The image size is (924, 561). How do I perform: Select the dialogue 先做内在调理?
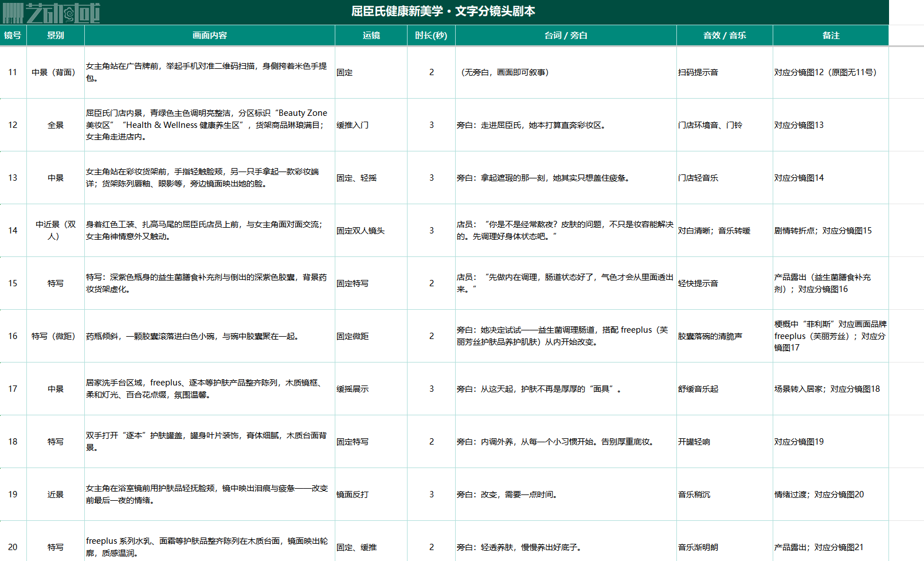pyautogui.click(x=565, y=283)
